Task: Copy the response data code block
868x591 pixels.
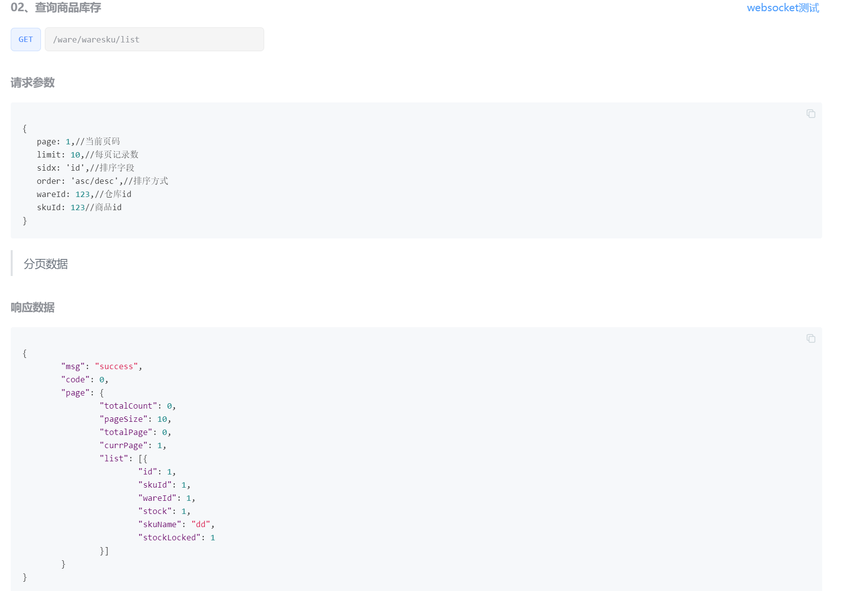Action: pos(811,338)
